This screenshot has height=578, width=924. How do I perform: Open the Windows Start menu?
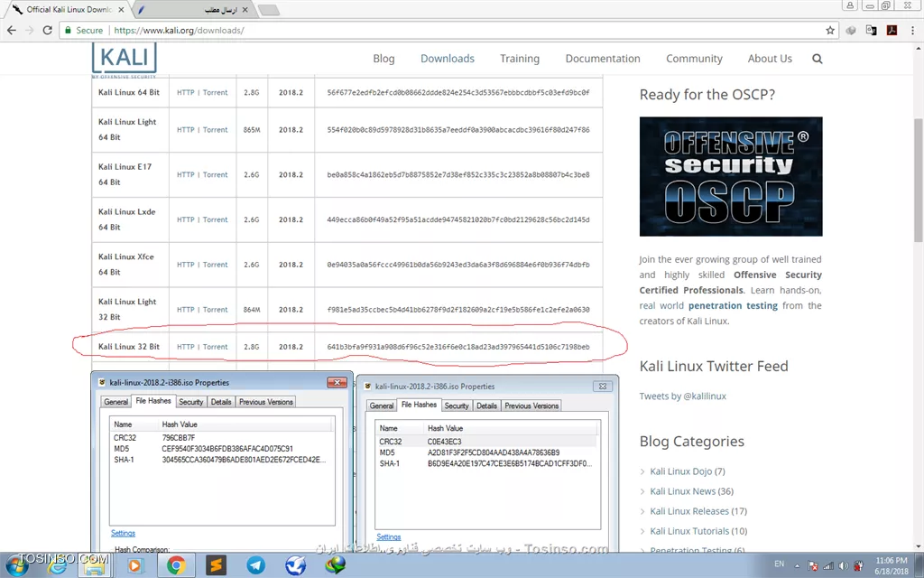pyautogui.click(x=16, y=565)
